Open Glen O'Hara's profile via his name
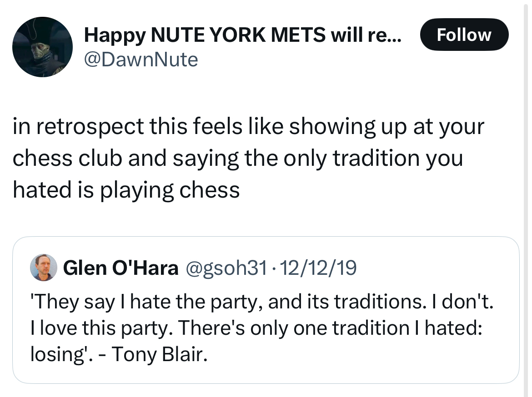This screenshot has width=532, height=397. coord(121,268)
